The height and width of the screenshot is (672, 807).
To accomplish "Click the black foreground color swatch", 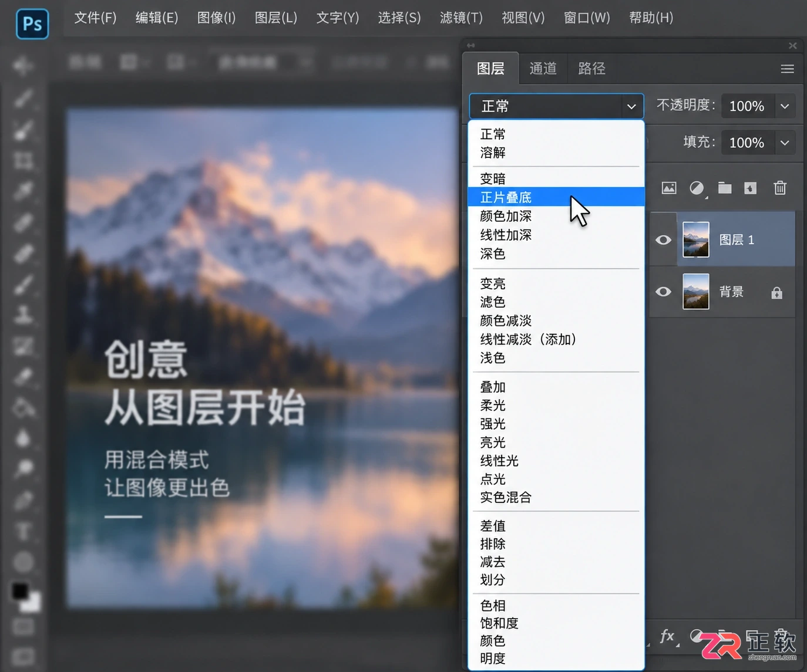I will 20,590.
